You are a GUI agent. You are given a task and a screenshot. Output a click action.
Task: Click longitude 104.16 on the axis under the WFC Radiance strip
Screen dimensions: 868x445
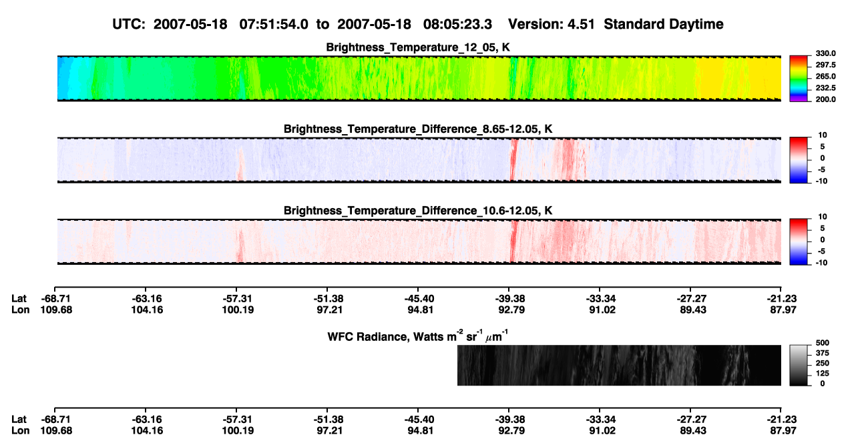[146, 430]
